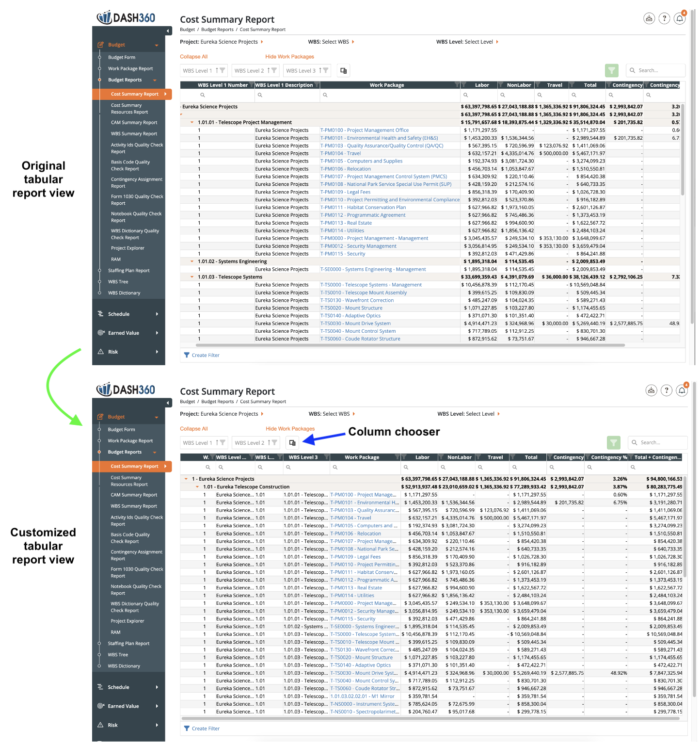Click Budget Reports breadcrumb in original view

(x=218, y=30)
